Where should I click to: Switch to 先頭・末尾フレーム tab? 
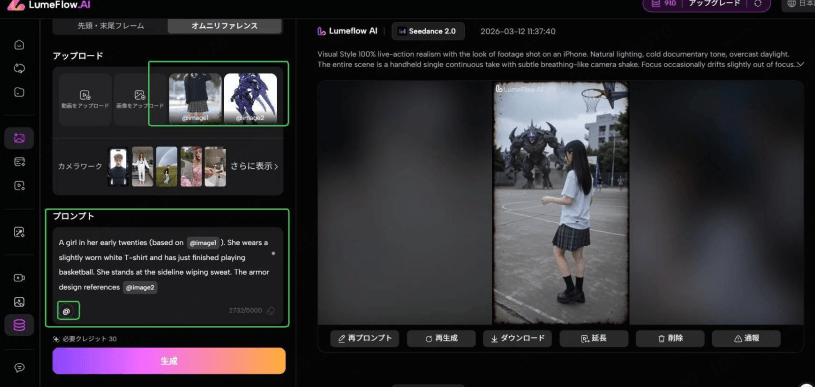coord(111,25)
